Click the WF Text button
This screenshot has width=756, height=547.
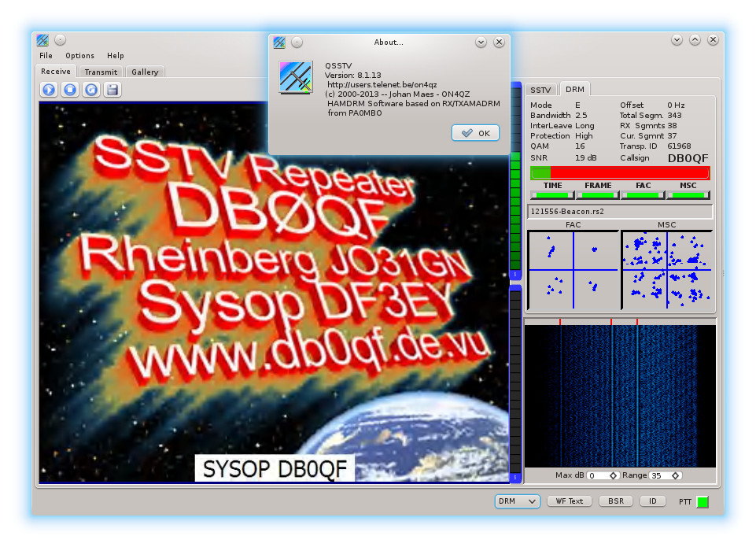[570, 501]
